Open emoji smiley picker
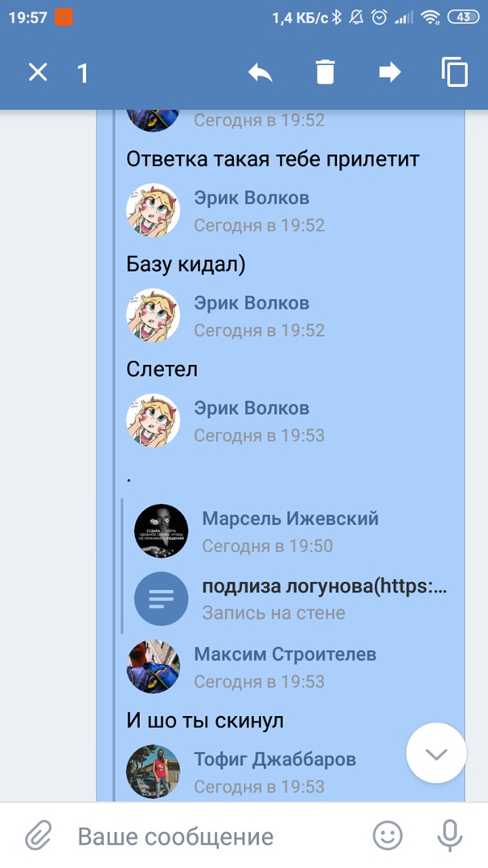The height and width of the screenshot is (868, 488). pyautogui.click(x=388, y=836)
